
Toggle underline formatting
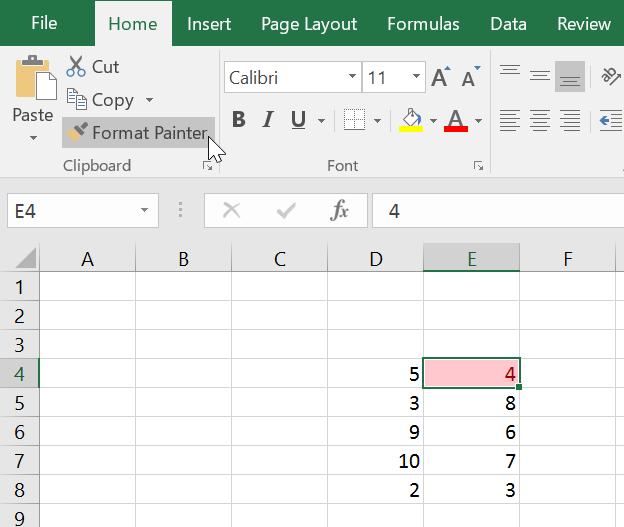298,119
